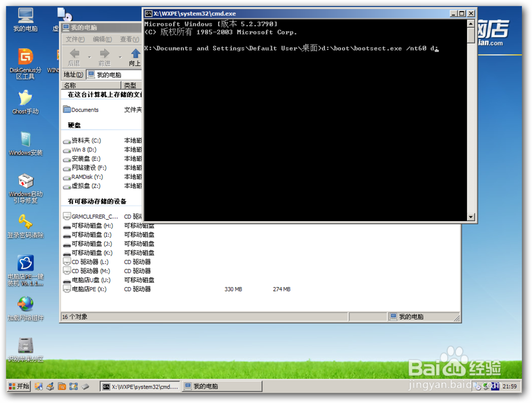Open the 文件(F) menu

pos(75,39)
